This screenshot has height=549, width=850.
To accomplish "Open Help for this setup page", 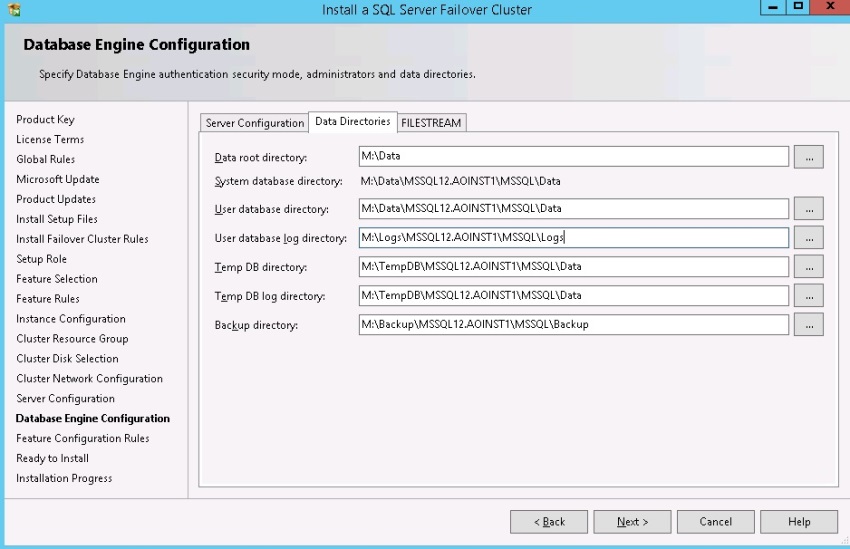I will click(x=799, y=522).
